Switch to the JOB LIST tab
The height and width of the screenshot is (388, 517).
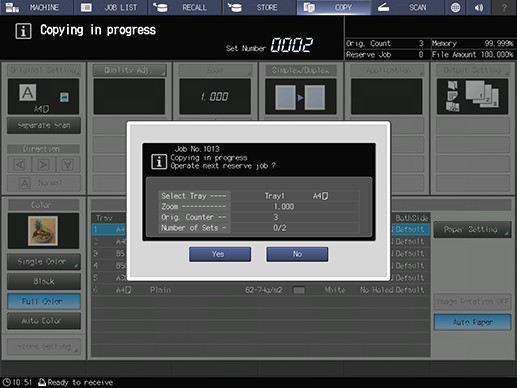click(111, 7)
